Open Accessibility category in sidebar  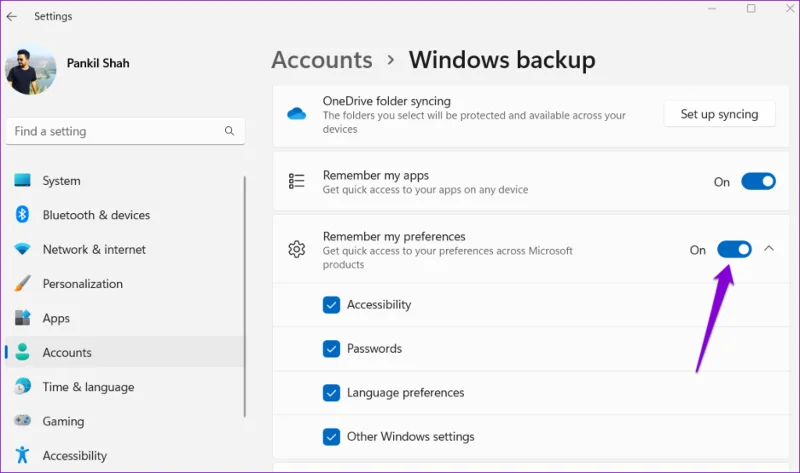[124, 455]
